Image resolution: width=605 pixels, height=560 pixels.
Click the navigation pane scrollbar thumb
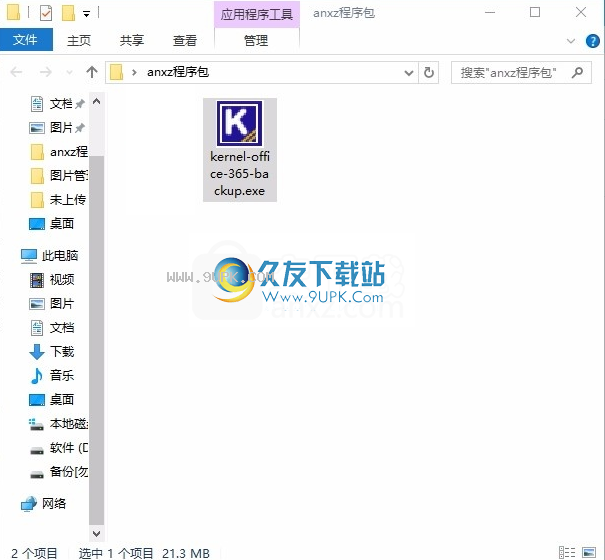tap(96, 340)
